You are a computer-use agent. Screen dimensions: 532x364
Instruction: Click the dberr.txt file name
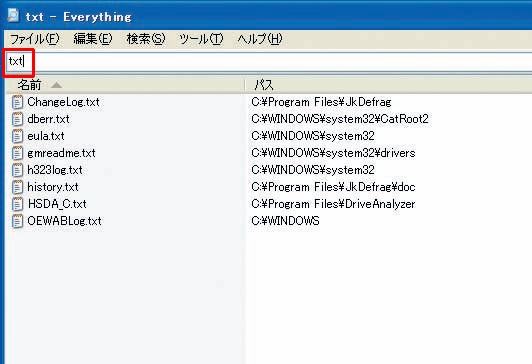coord(48,119)
